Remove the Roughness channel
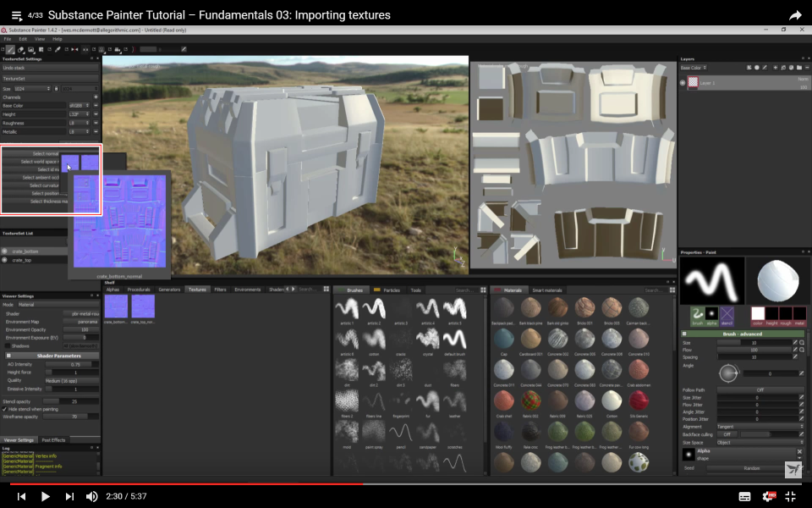Screen dimensions: 812x508 click(96, 124)
